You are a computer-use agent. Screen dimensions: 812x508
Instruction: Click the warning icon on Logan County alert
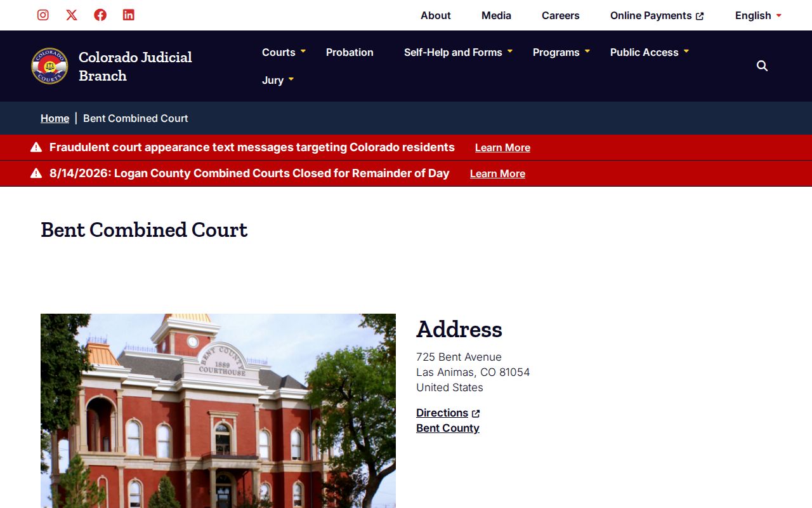(36, 173)
